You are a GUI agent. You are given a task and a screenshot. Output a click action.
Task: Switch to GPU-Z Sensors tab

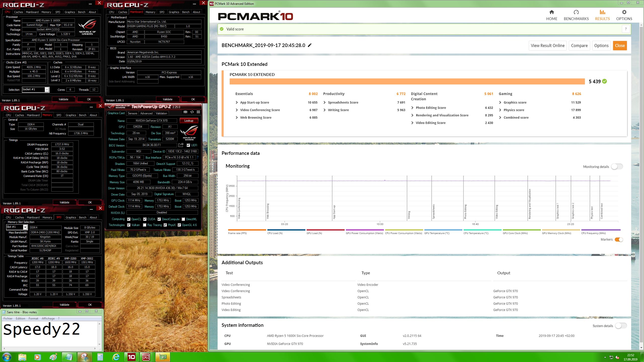132,113
